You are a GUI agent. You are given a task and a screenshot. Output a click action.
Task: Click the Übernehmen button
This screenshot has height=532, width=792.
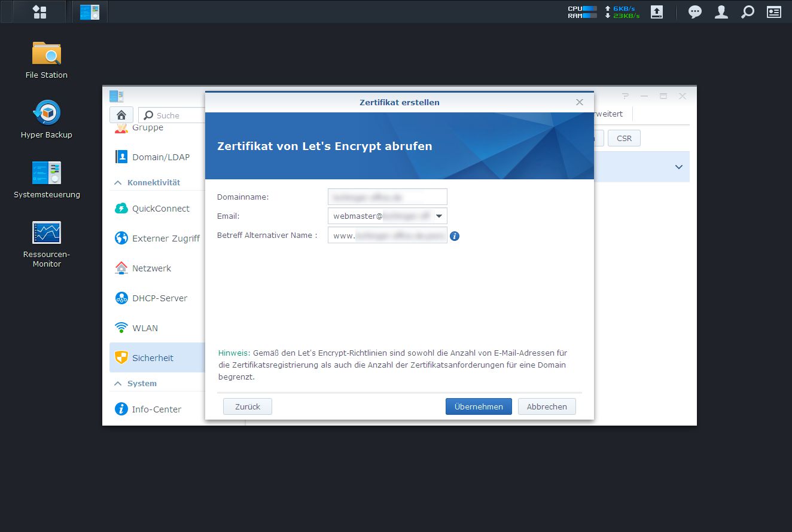(479, 406)
